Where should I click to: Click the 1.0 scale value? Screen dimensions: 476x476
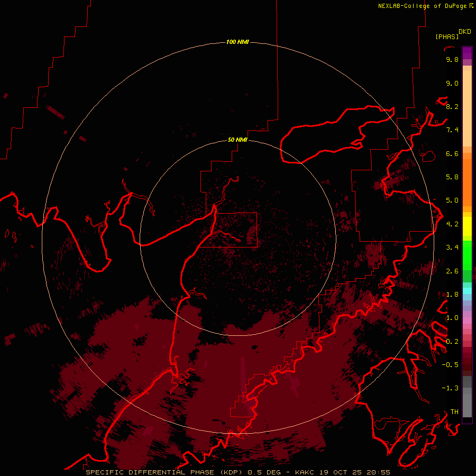point(452,318)
